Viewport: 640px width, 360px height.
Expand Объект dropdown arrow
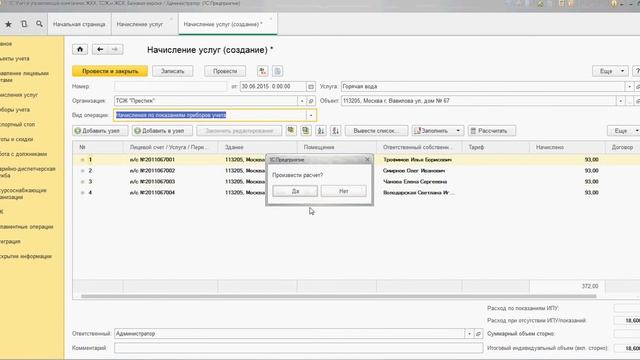(620, 101)
